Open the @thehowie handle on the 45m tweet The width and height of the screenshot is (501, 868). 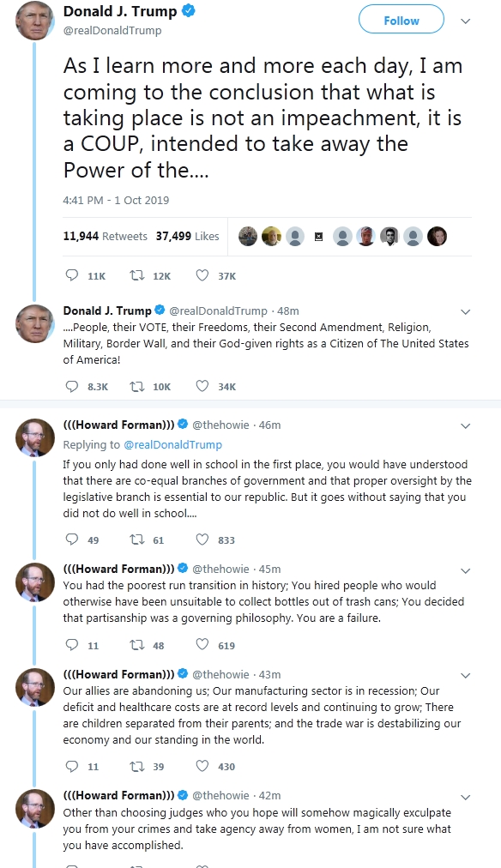tap(220, 569)
